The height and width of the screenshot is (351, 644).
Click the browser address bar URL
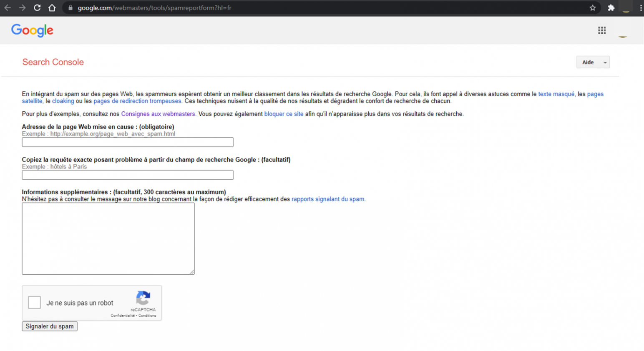[x=154, y=8]
